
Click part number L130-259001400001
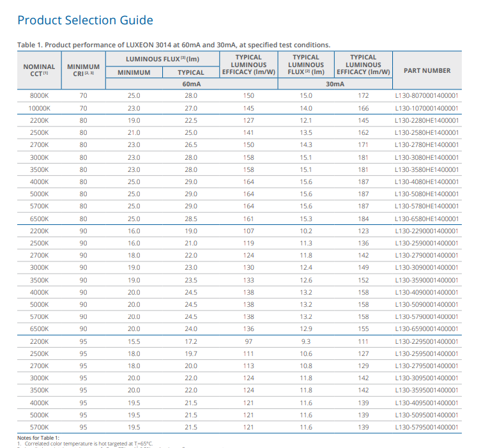[x=427, y=243]
